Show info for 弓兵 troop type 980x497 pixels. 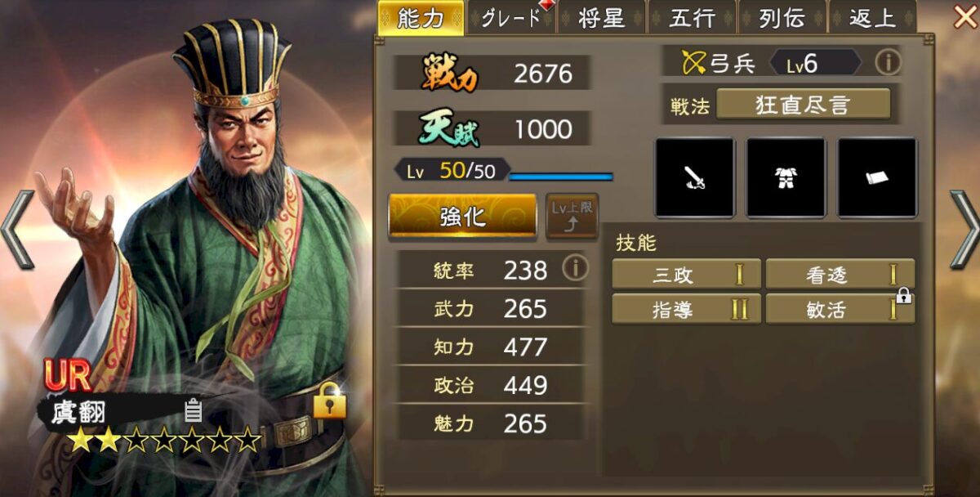[888, 62]
